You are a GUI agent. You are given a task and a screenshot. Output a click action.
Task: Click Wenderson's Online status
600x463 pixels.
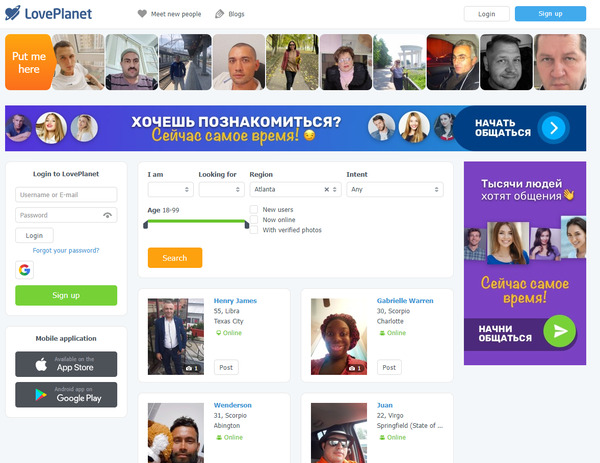(x=229, y=437)
